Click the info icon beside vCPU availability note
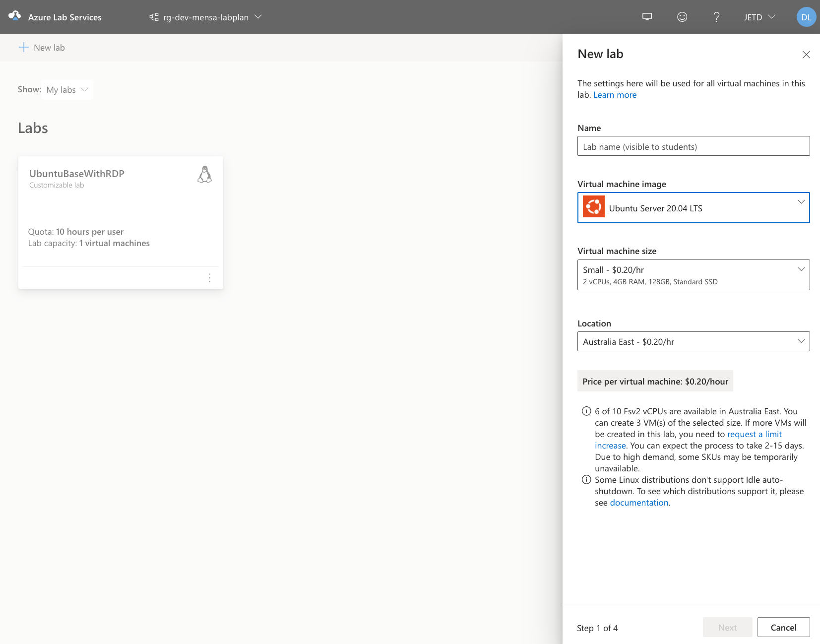 586,411
